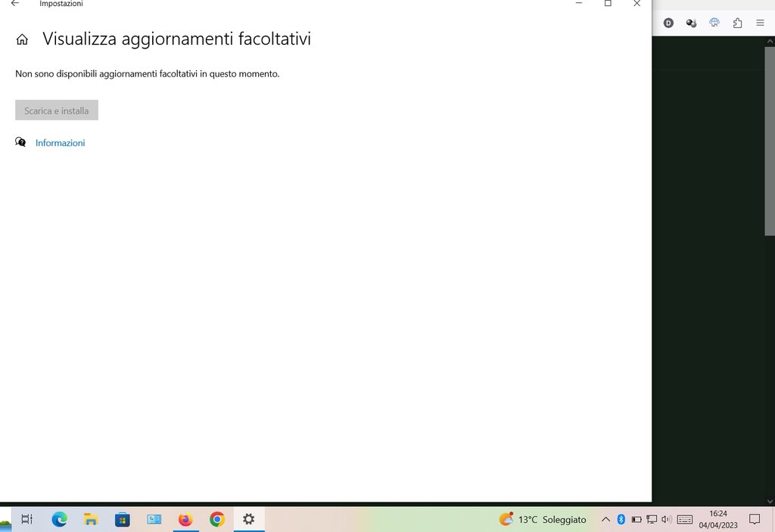Open File Explorer from the taskbar
This screenshot has height=532, width=775.
click(x=91, y=519)
